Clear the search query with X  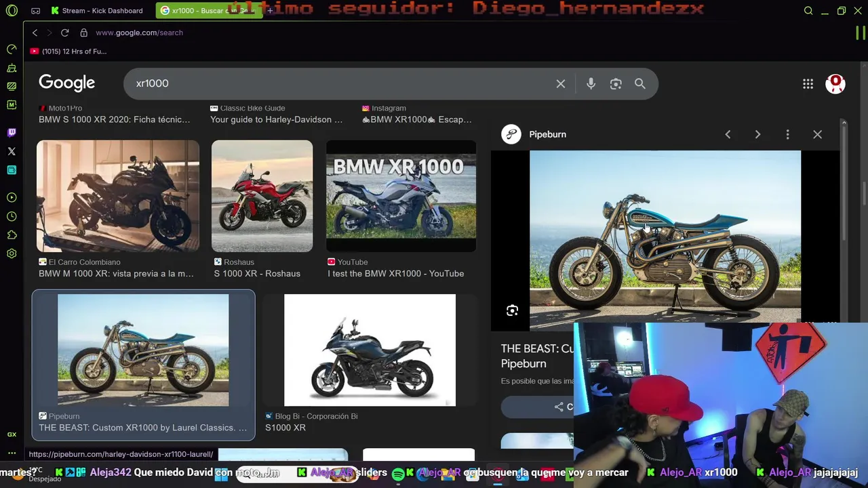pyautogui.click(x=560, y=83)
